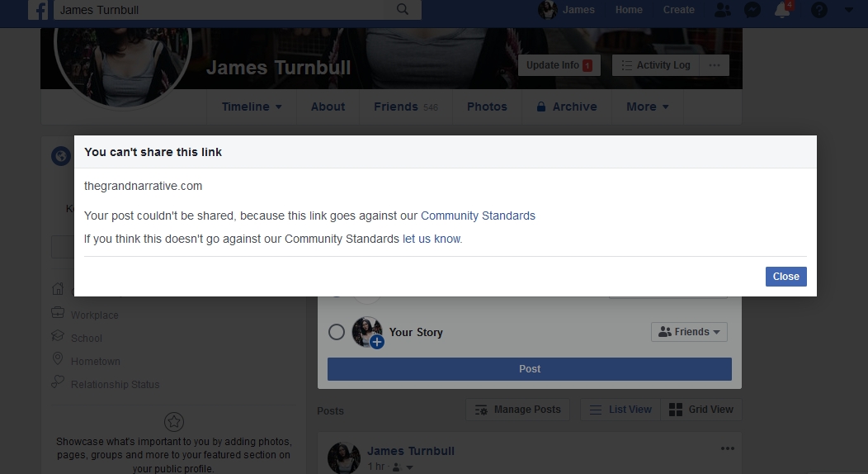Switch to Grid View
Image resolution: width=868 pixels, height=474 pixels.
[701, 410]
